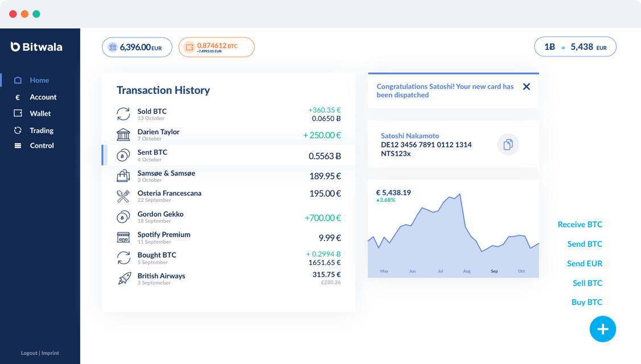Viewport: 641px width, 364px height.
Task: Click the bank icon beside Darien Taylor
Action: click(x=123, y=135)
